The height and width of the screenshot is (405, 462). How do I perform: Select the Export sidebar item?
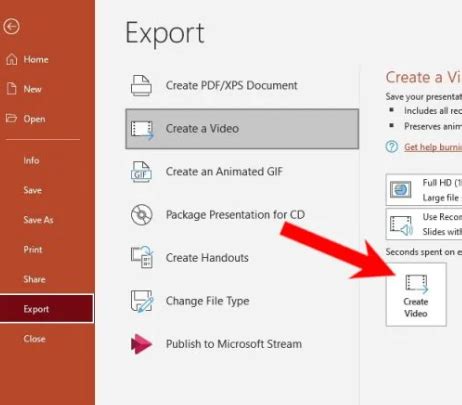pos(47,309)
